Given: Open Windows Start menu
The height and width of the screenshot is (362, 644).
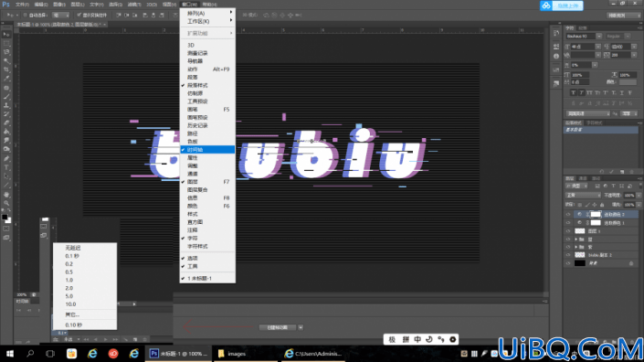Looking at the screenshot, I should click(10, 354).
